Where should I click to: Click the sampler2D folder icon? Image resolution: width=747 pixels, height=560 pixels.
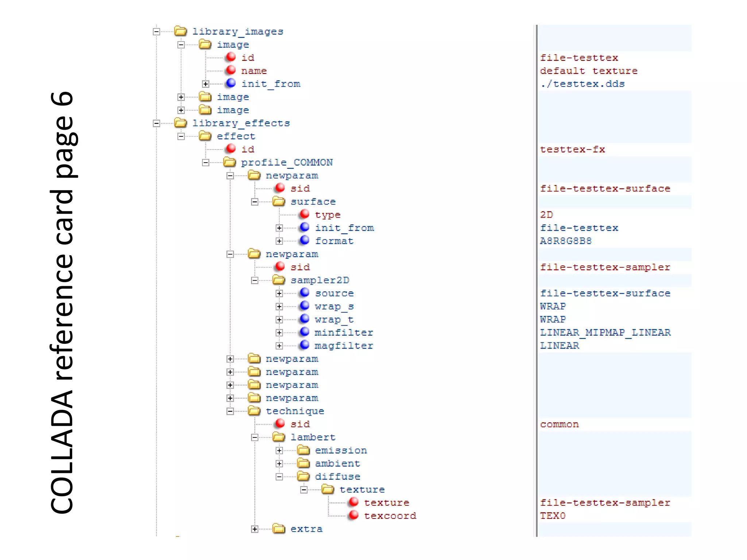tap(279, 280)
